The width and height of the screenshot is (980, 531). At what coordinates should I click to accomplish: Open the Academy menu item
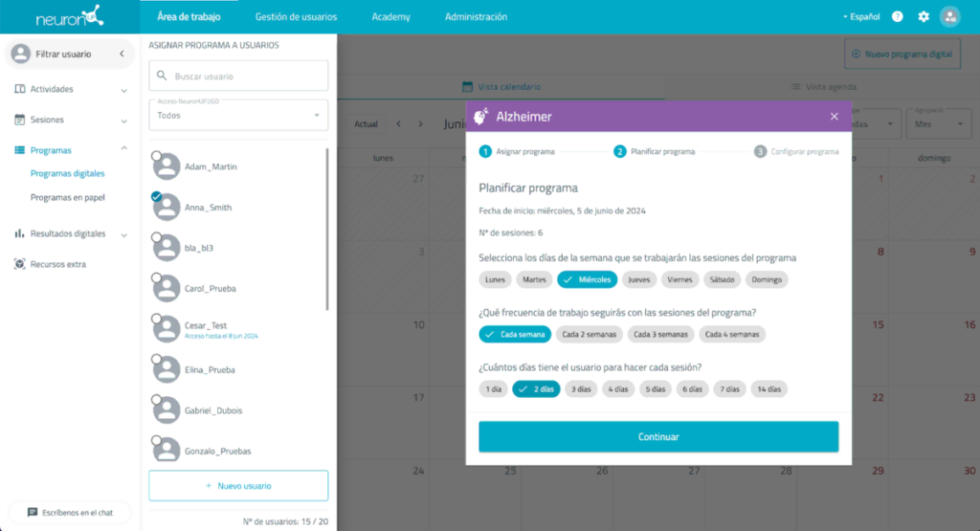click(390, 17)
